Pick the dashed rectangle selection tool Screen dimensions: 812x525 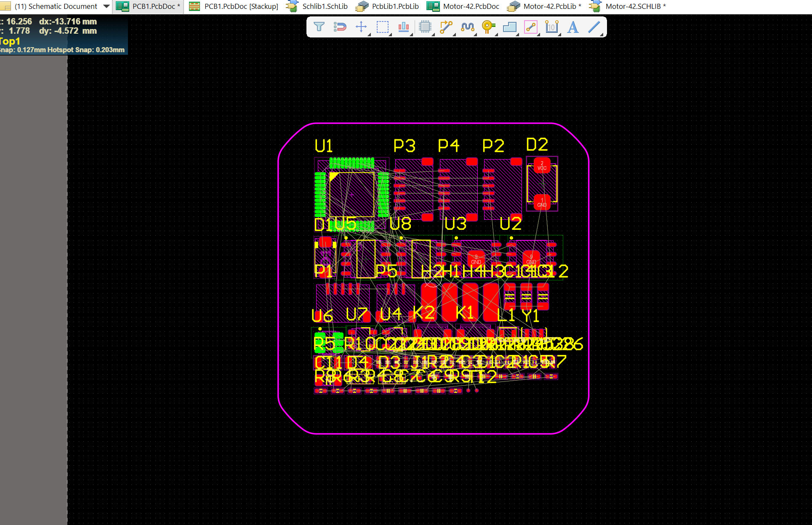(382, 27)
